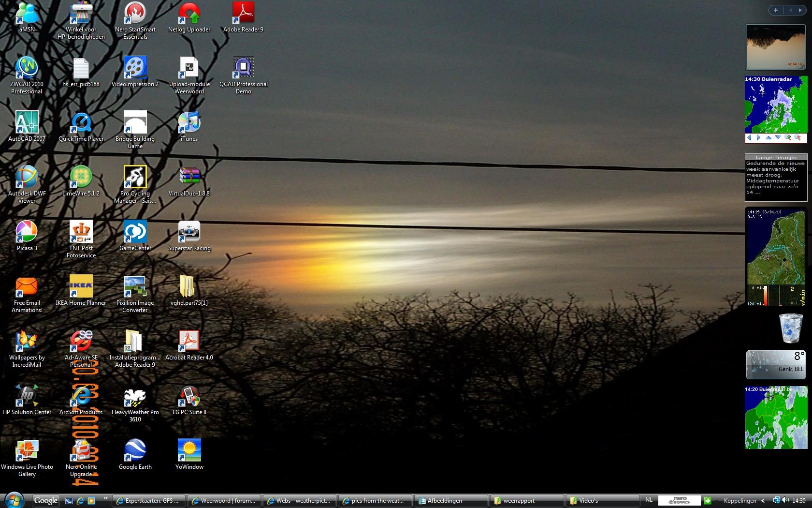The width and height of the screenshot is (812, 508).
Task: Launch Google Earth from the desktop
Action: [135, 454]
